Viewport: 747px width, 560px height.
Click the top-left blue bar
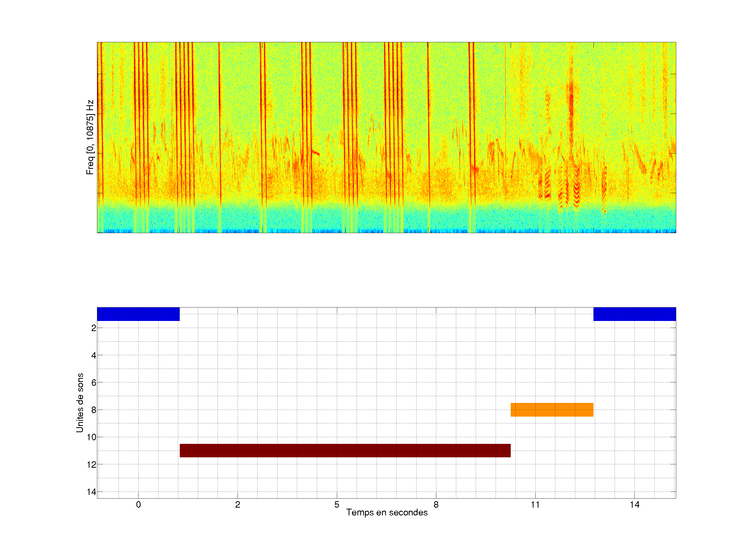pos(138,314)
